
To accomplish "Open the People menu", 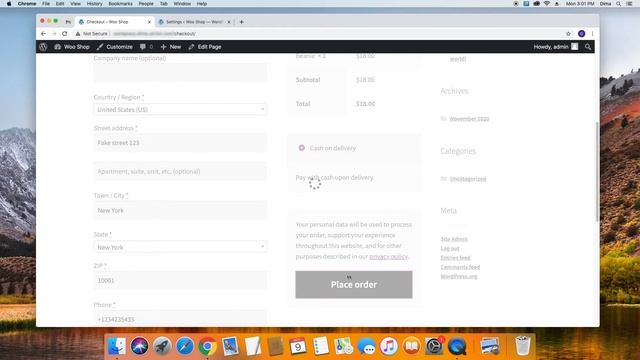I will click(146, 4).
